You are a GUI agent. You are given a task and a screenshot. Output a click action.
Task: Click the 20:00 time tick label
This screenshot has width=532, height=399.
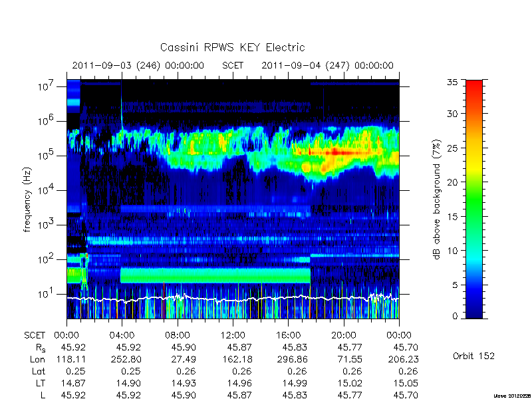tap(344, 335)
